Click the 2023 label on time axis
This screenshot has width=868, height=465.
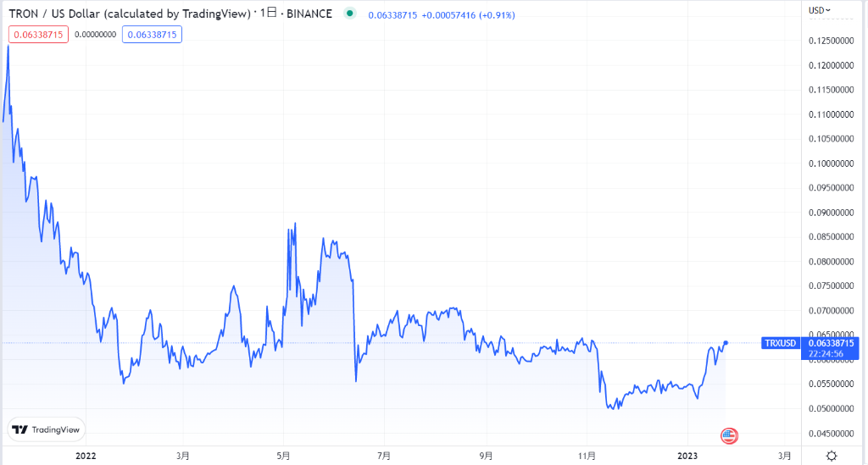pos(687,456)
